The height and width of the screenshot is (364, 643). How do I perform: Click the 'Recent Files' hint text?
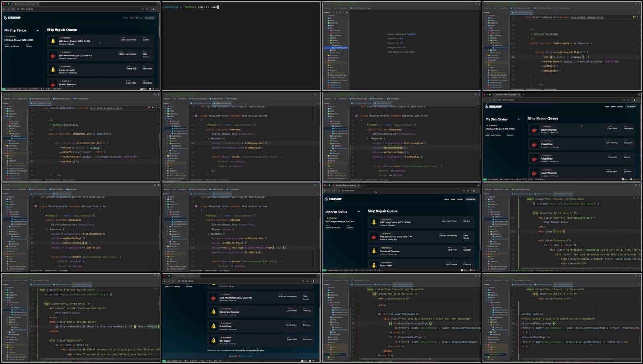coord(393,43)
